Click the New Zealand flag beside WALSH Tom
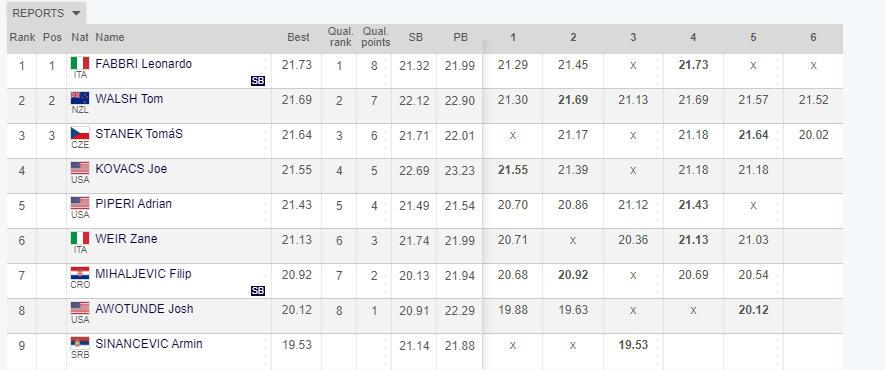The image size is (885, 370). (80, 98)
